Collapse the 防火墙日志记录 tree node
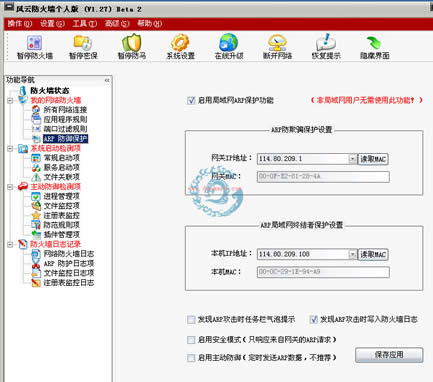The height and width of the screenshot is (382, 433). coord(10,244)
